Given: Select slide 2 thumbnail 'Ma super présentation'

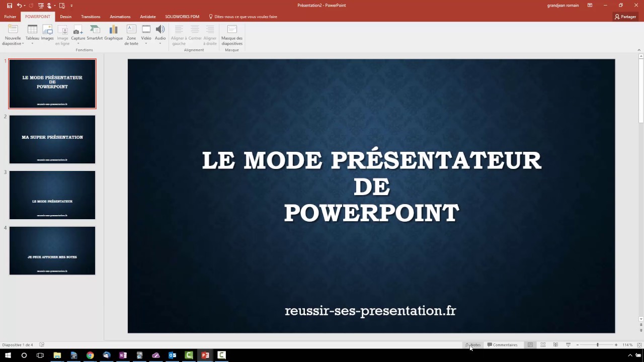Looking at the screenshot, I should (x=52, y=139).
